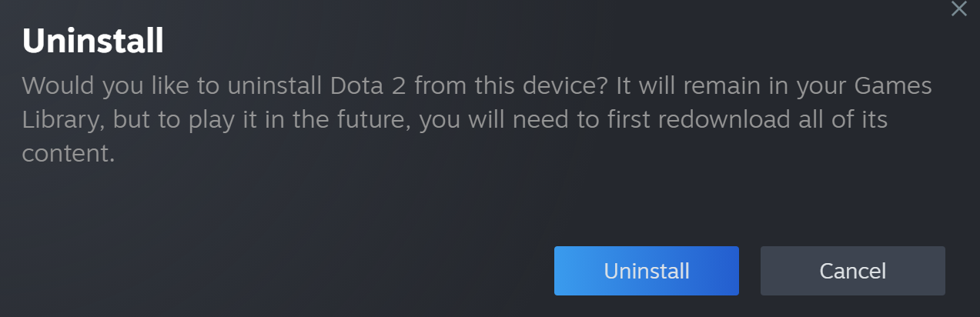Click the bold Uninstall title text
This screenshot has height=317, width=980.
click(x=92, y=41)
